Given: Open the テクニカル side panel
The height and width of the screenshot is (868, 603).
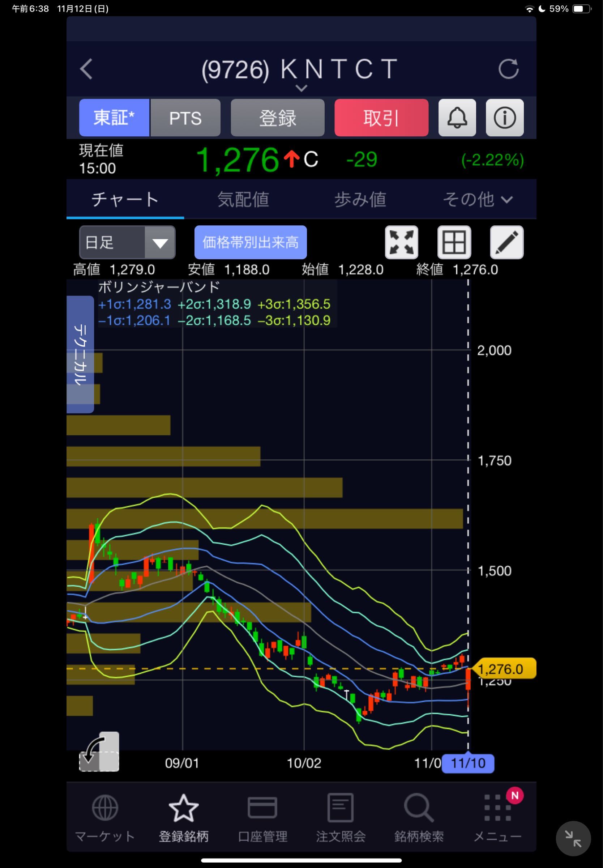Looking at the screenshot, I should (x=80, y=354).
